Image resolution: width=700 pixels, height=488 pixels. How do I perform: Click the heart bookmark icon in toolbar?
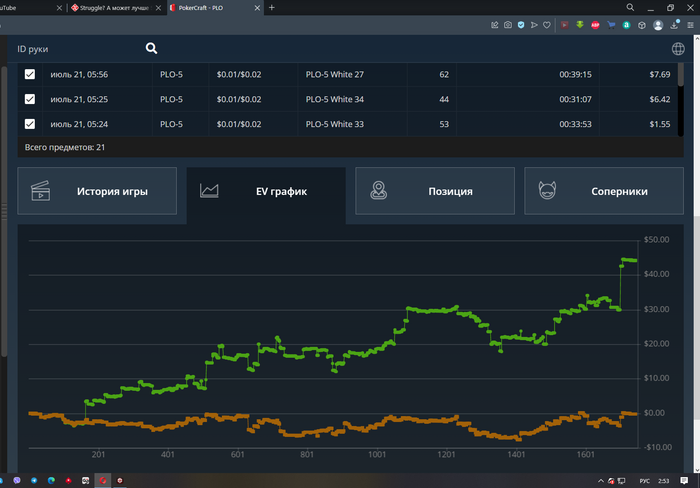coord(547,24)
